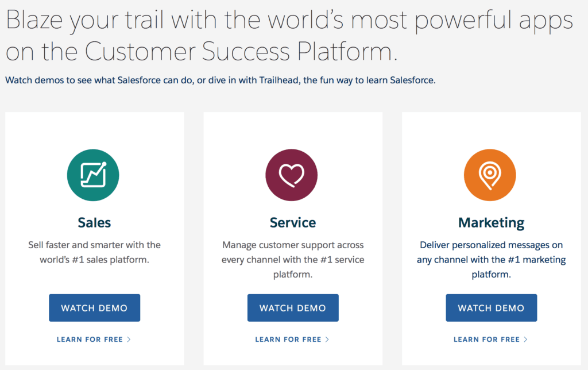Watch the Sales demo
Screen dimensions: 588x370
pos(95,308)
